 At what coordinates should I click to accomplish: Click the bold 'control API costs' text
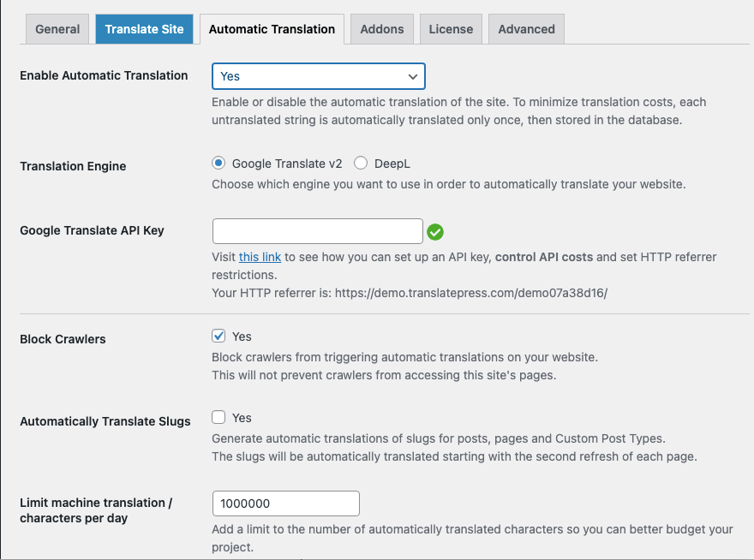pyautogui.click(x=544, y=257)
